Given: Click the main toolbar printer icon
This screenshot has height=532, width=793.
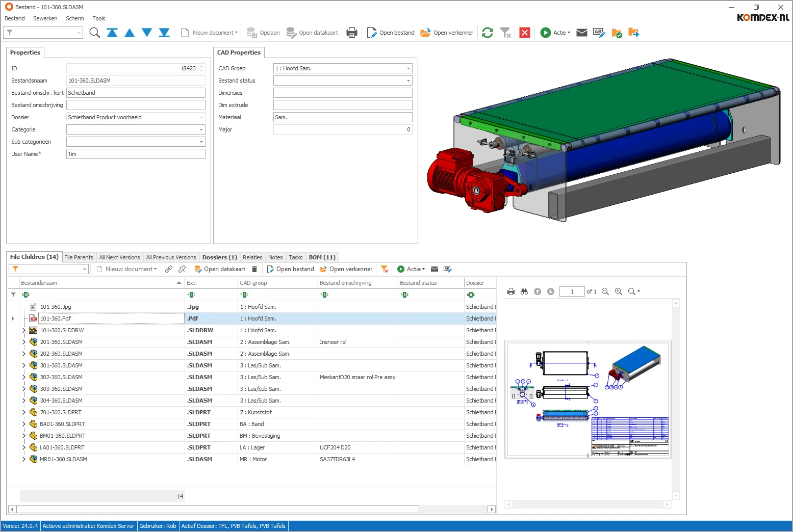Looking at the screenshot, I should point(352,33).
